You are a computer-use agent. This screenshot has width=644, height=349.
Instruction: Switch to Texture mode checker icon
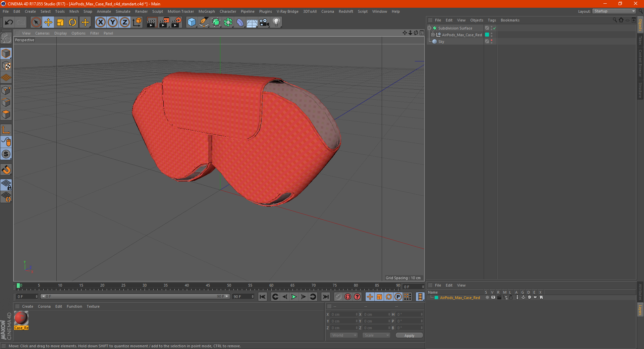[6, 66]
